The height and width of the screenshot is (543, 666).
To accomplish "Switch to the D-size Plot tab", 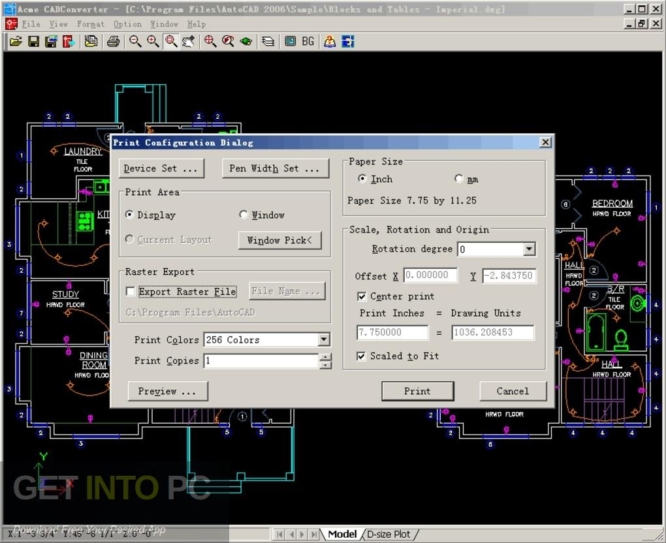I will click(389, 534).
